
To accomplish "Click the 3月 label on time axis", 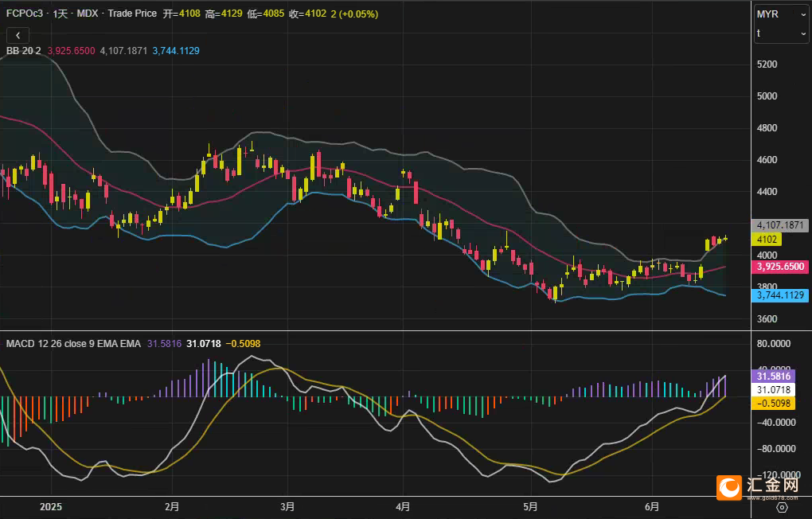I will (287, 506).
